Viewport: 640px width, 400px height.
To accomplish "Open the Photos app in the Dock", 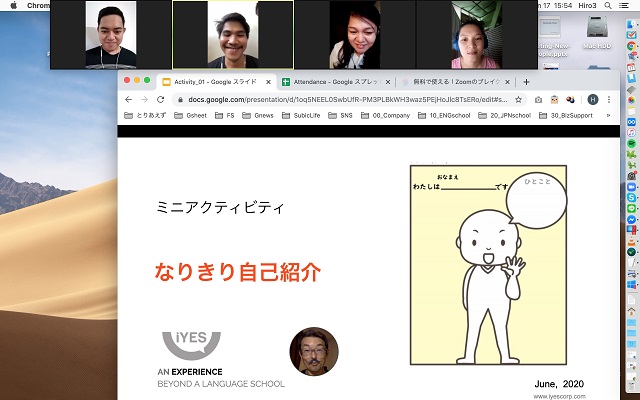I will click(x=631, y=100).
